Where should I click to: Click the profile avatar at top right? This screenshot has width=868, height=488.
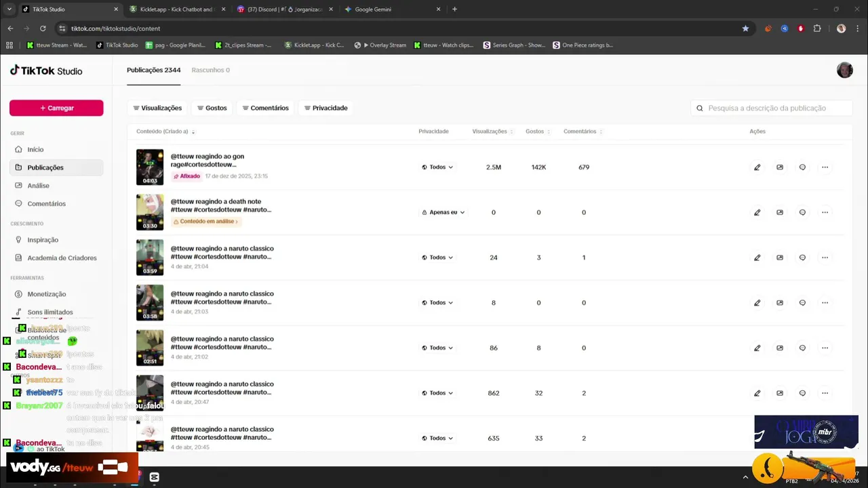844,70
